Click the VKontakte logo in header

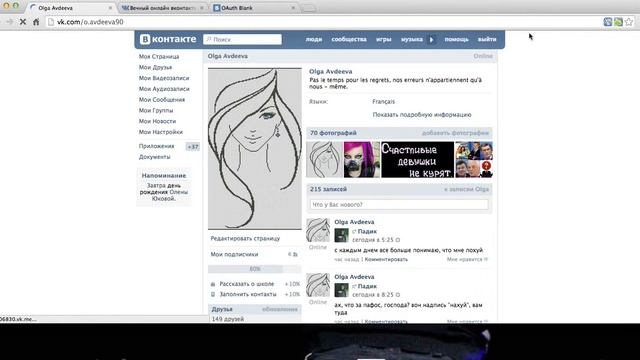tap(168, 39)
